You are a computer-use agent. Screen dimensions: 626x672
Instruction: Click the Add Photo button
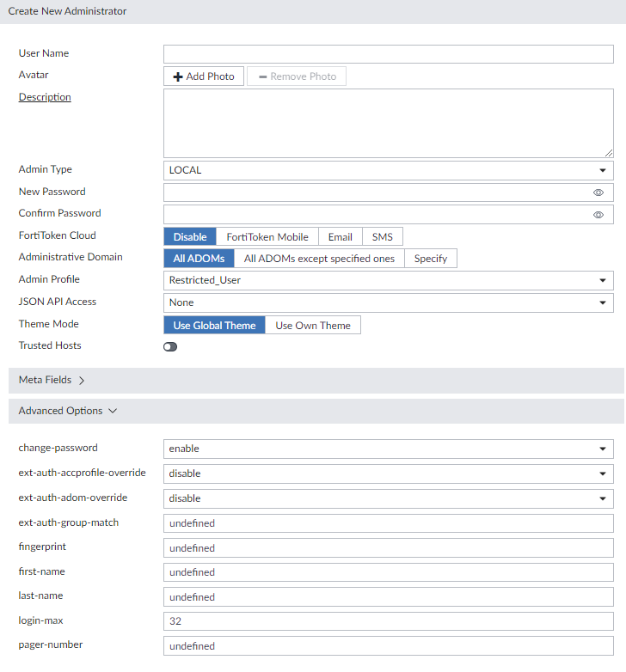[x=204, y=76]
